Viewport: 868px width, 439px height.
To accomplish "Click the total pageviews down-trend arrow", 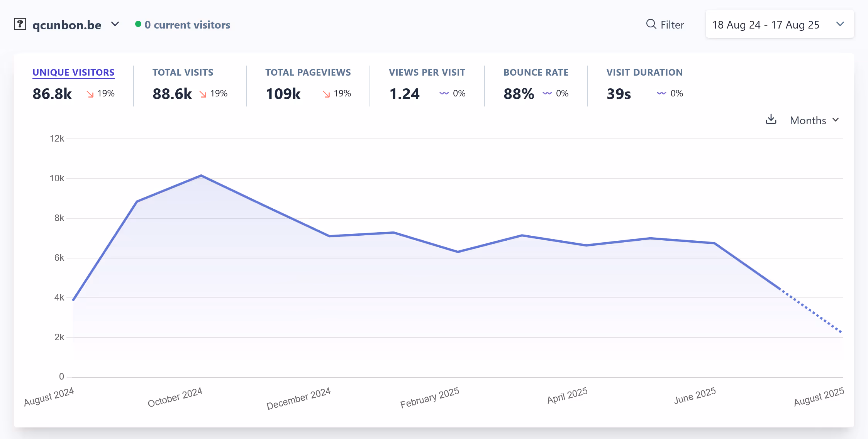I will pos(326,94).
